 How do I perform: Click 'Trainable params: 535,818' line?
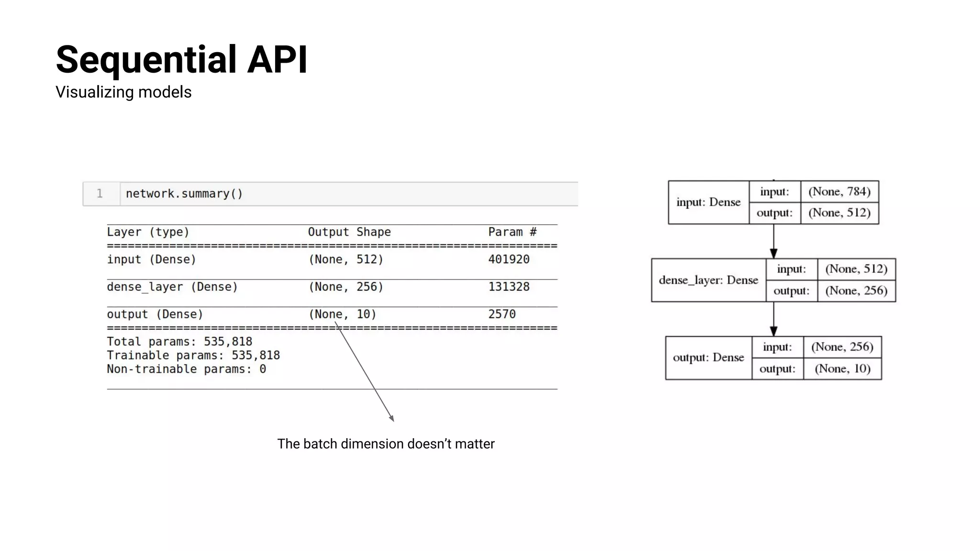coord(193,355)
